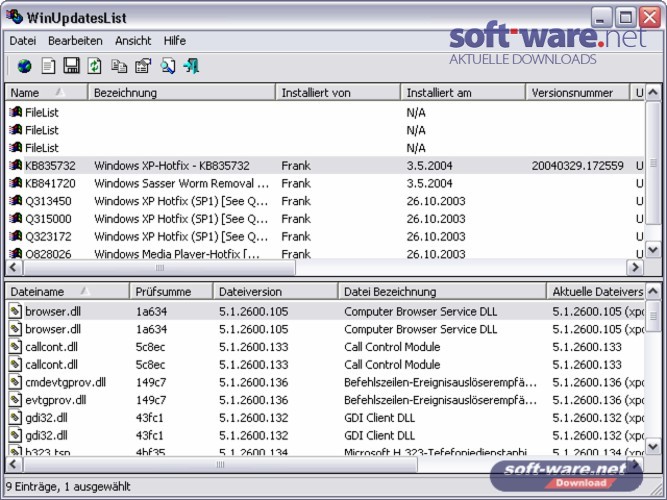Click the 'Windows XP-Hotfix - KB835732' description
Image resolution: width=667 pixels, height=500 pixels.
coord(172,166)
